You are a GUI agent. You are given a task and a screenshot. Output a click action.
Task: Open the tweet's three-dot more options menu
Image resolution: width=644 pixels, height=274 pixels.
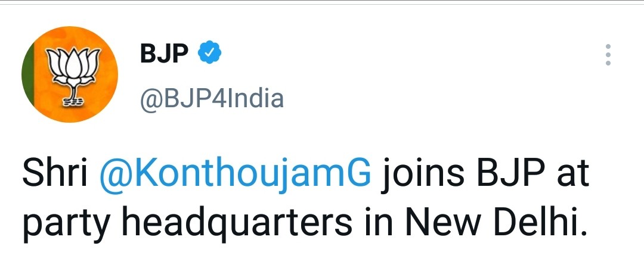(608, 55)
